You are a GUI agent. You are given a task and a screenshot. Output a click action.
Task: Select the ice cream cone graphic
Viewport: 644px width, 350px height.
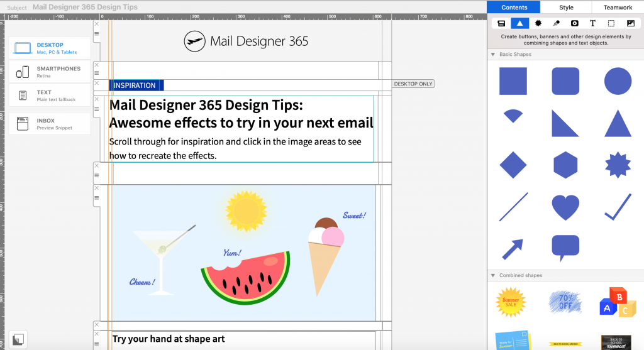click(325, 256)
